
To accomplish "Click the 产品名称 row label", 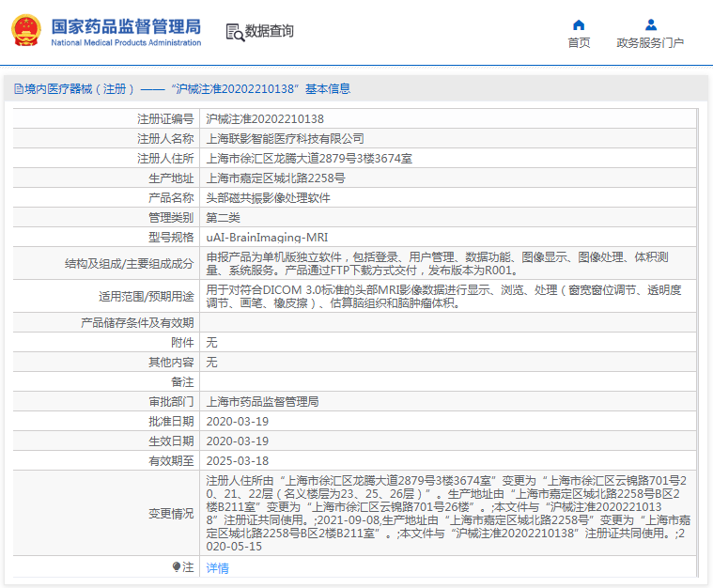I will (171, 198).
